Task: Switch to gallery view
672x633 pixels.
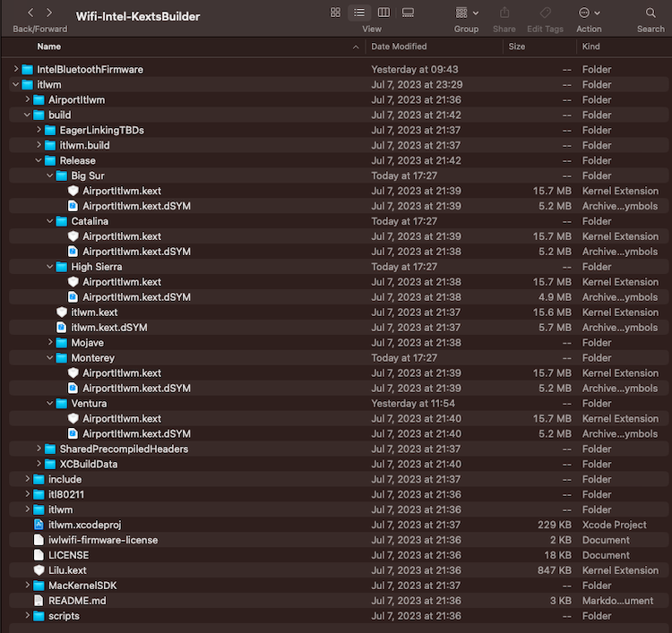Action: (x=408, y=13)
